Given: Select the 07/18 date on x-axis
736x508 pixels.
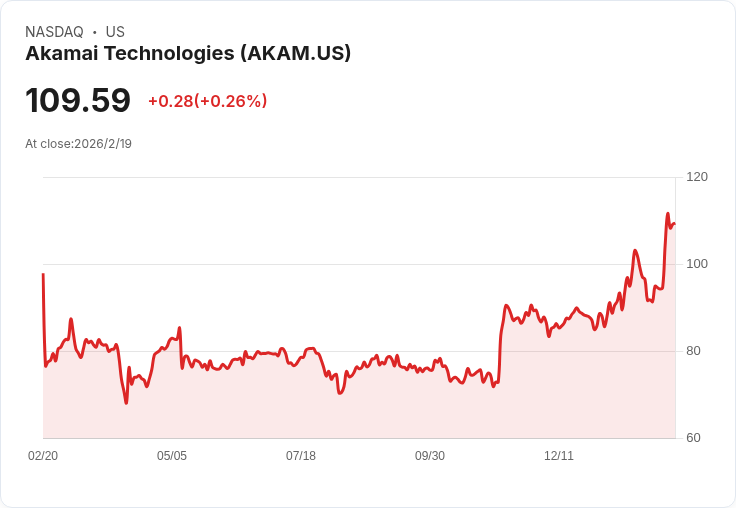Looking at the screenshot, I should (301, 456).
